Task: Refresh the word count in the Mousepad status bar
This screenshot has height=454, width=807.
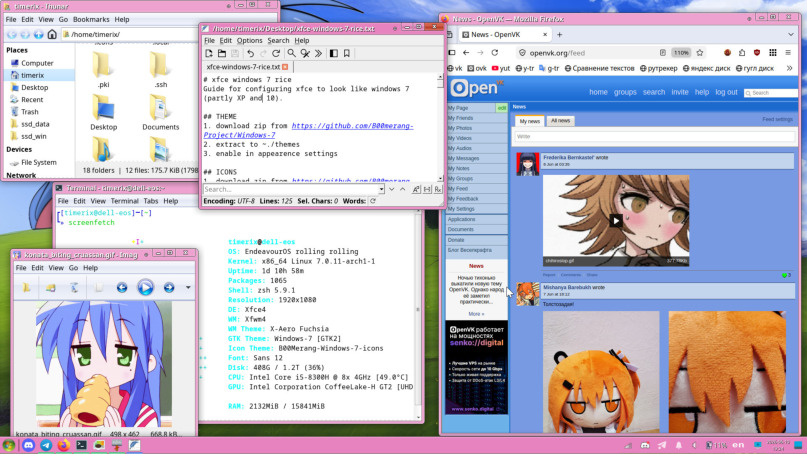Action: coord(373,201)
